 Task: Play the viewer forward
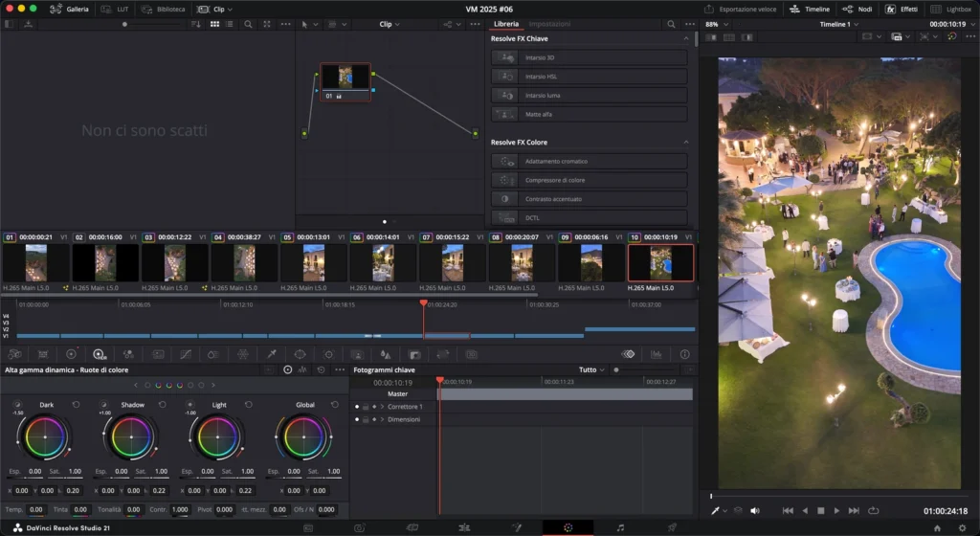(x=836, y=511)
